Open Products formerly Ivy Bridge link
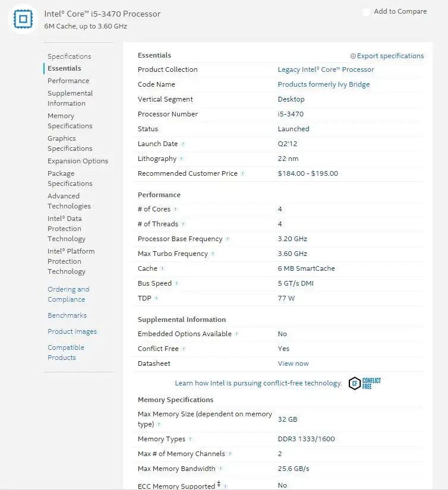448x490 pixels. click(x=324, y=84)
